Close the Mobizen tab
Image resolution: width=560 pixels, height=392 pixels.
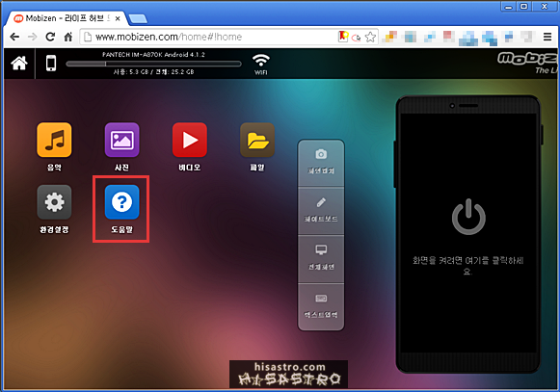[118, 18]
